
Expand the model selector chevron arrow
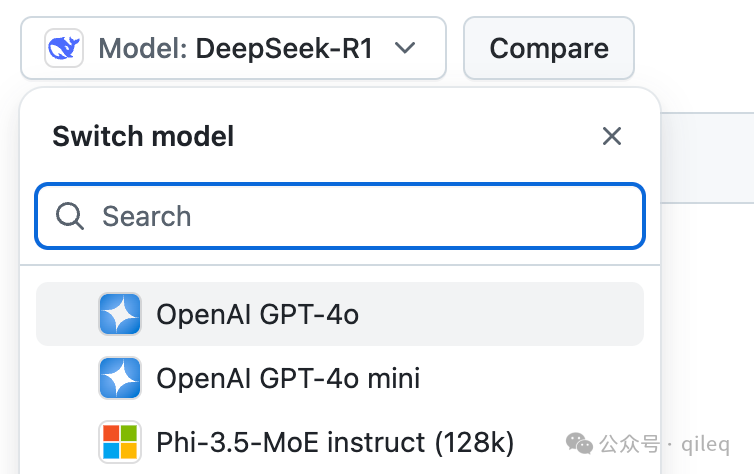pyautogui.click(x=405, y=48)
